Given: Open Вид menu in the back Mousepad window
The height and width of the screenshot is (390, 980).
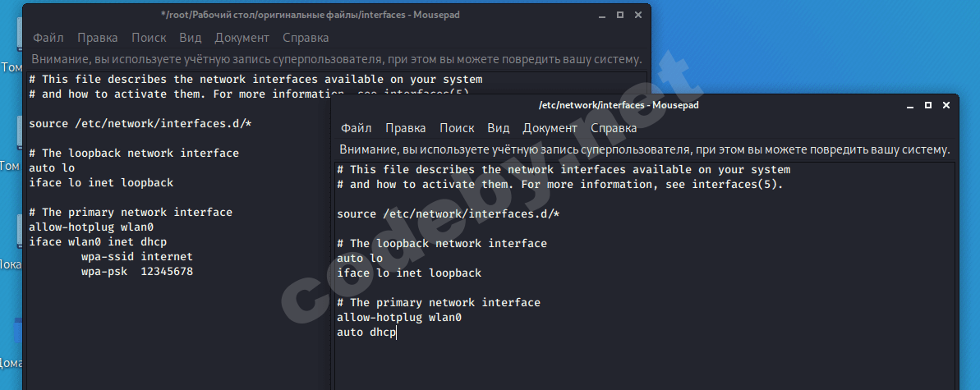Looking at the screenshot, I should (x=191, y=38).
